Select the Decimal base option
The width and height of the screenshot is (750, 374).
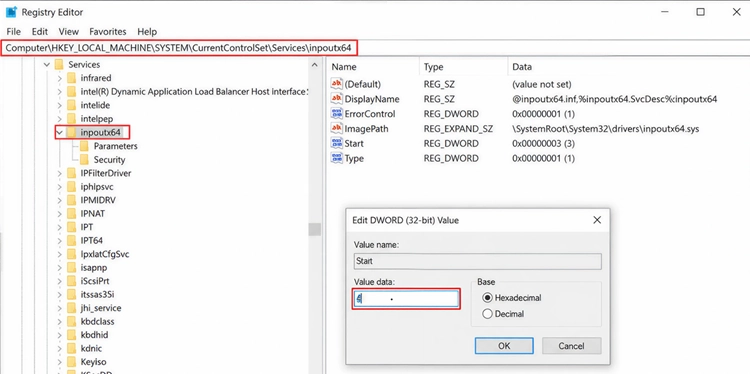pyautogui.click(x=487, y=314)
